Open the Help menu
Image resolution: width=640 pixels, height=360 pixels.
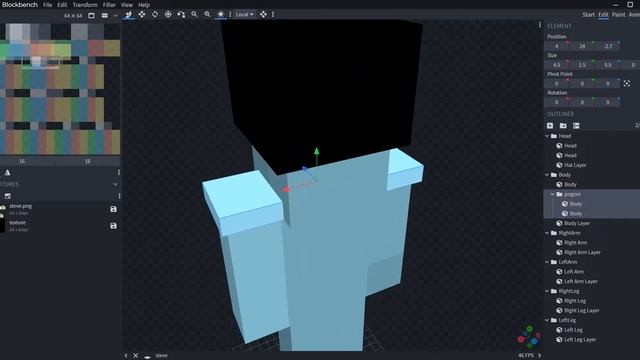pos(144,5)
